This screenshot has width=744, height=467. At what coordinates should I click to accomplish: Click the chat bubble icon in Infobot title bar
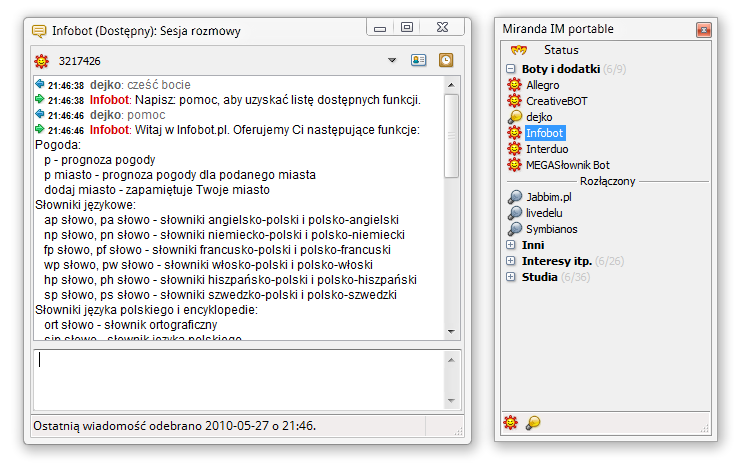point(39,31)
